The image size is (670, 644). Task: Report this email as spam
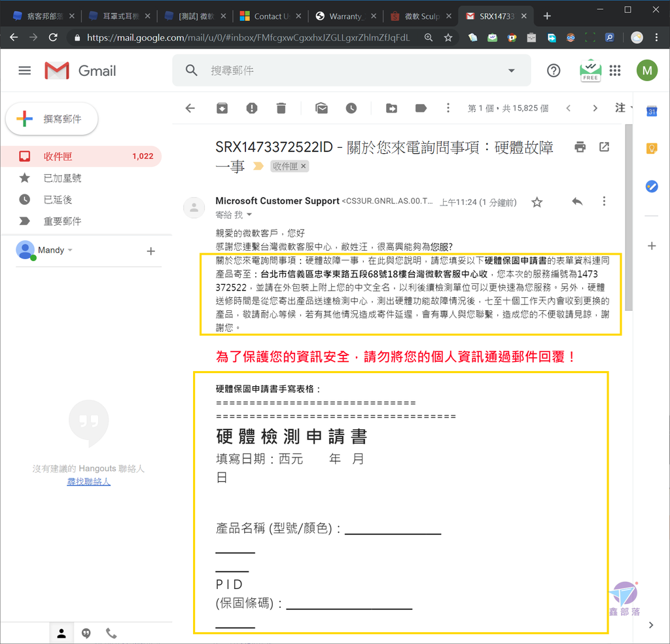click(252, 108)
